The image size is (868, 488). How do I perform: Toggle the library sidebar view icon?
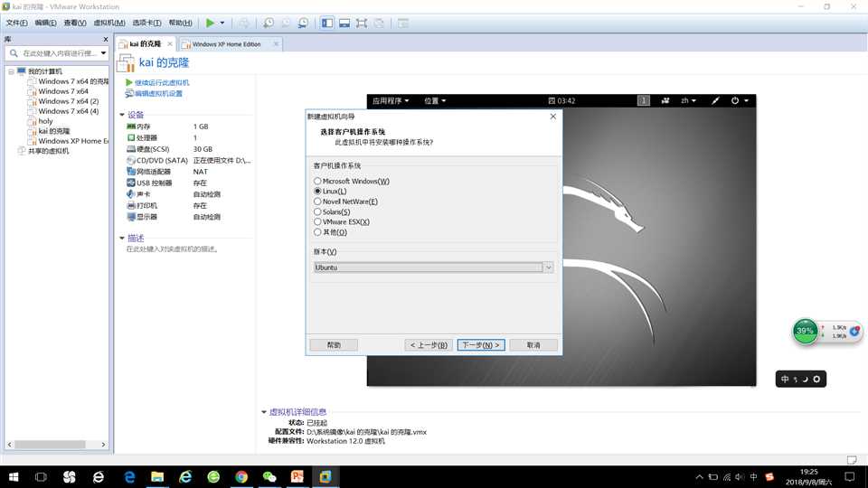tap(327, 23)
